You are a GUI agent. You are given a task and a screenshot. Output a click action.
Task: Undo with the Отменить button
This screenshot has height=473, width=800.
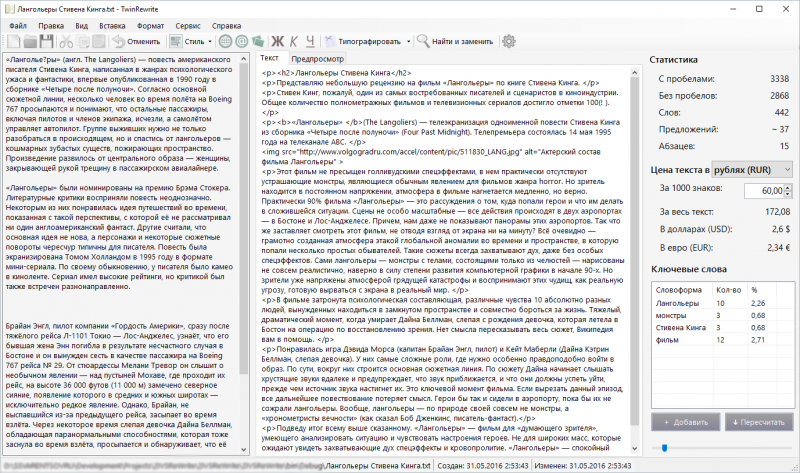(137, 41)
